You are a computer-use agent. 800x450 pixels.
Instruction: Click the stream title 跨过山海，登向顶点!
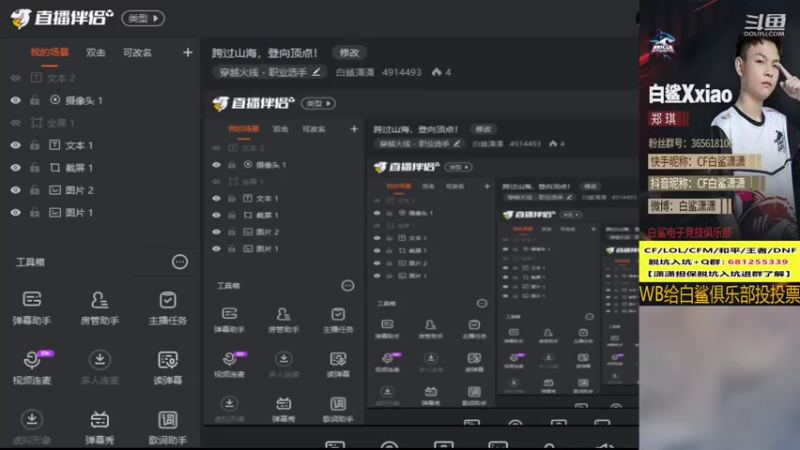[x=265, y=53]
